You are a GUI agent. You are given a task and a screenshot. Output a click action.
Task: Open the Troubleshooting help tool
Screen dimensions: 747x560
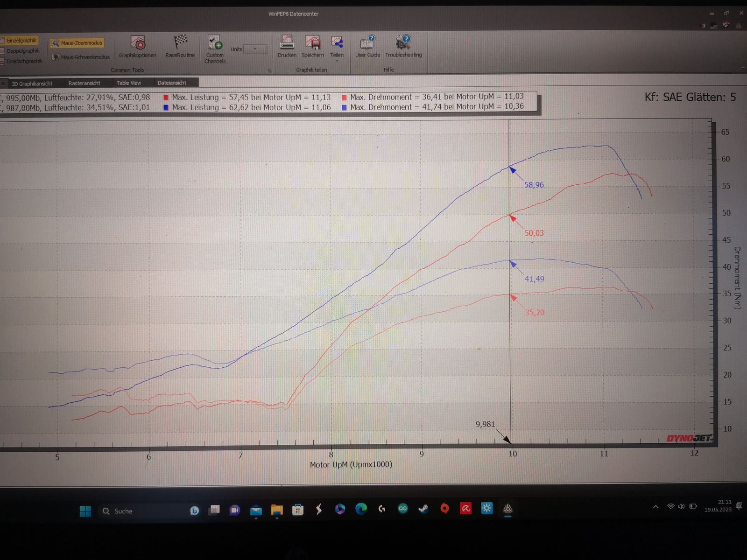tap(403, 46)
